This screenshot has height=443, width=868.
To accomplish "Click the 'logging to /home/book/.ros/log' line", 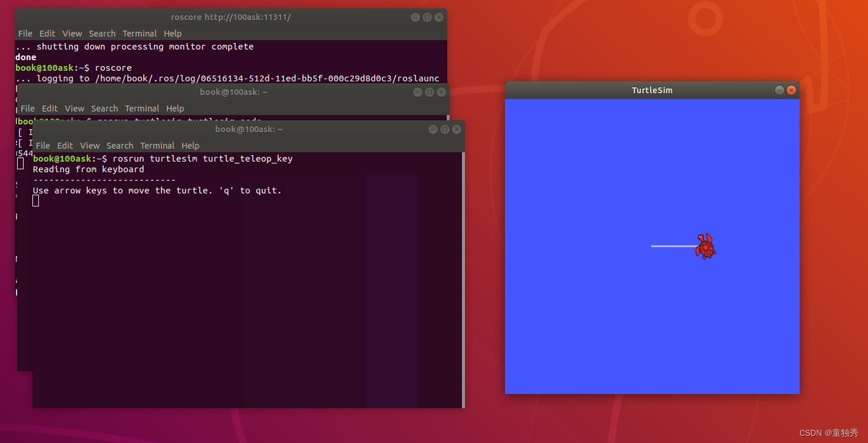I will tap(227, 78).
